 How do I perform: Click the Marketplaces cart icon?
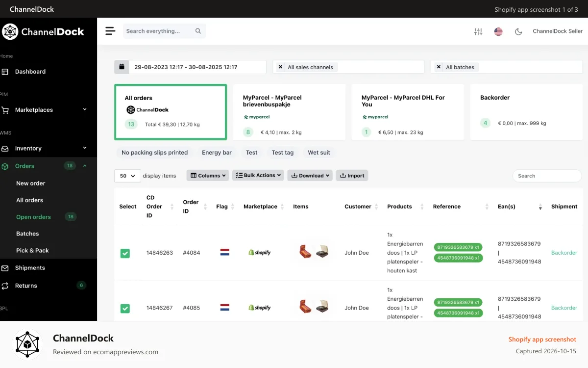pos(5,110)
